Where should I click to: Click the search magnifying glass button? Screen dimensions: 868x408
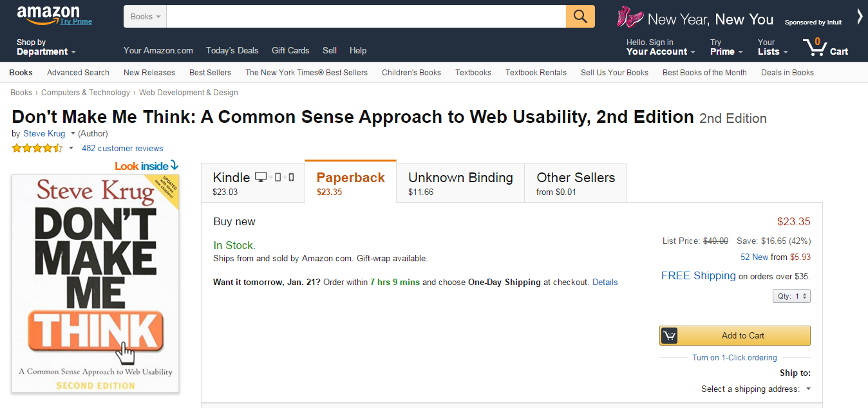tap(580, 17)
